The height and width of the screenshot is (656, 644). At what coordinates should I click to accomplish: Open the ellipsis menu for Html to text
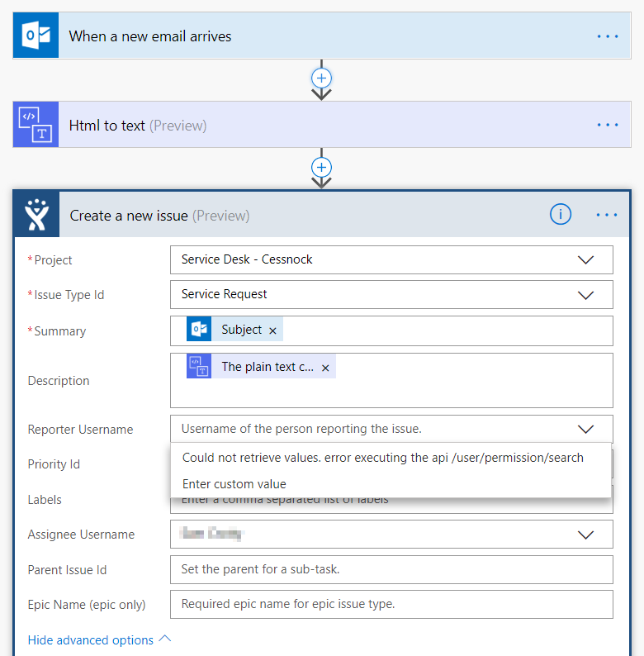coord(607,125)
